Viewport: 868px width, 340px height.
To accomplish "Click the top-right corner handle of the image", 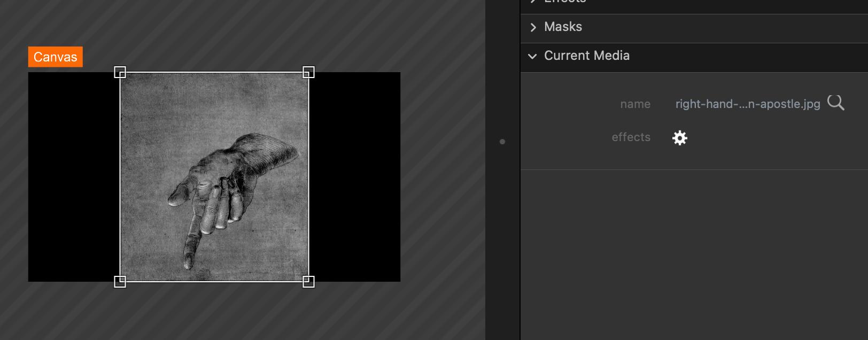I will (x=308, y=72).
